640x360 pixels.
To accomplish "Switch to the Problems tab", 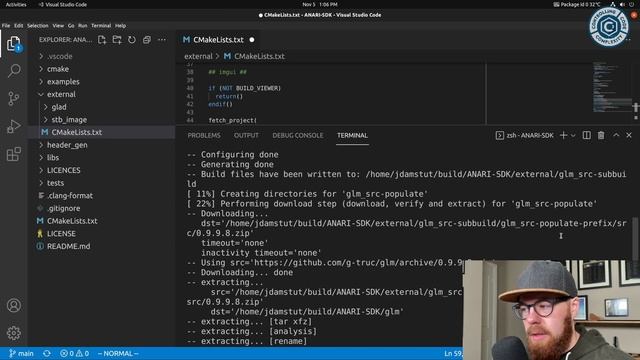I will coord(204,136).
